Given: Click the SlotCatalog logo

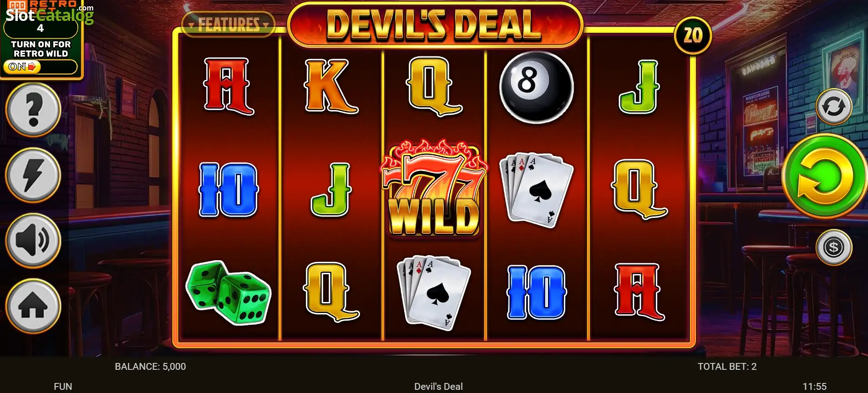Looking at the screenshot, I should (x=49, y=15).
